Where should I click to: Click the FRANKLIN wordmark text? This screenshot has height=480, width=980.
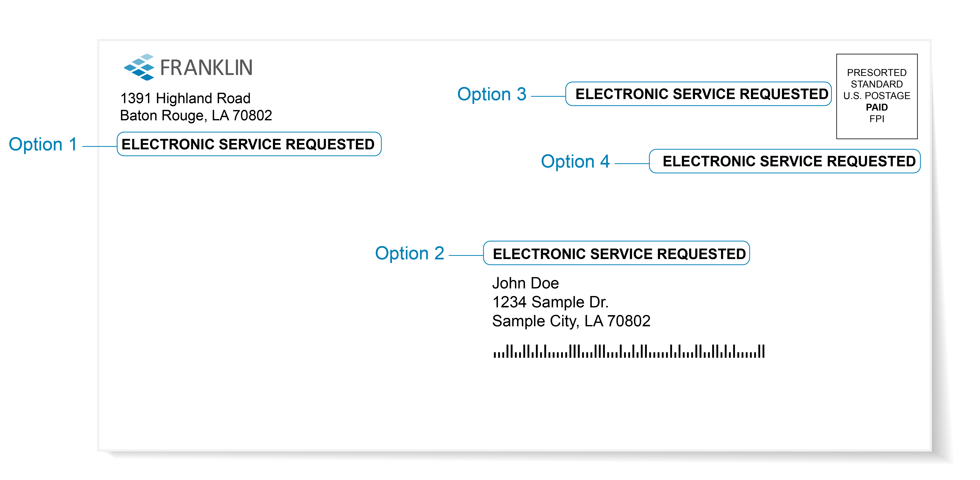(x=206, y=68)
